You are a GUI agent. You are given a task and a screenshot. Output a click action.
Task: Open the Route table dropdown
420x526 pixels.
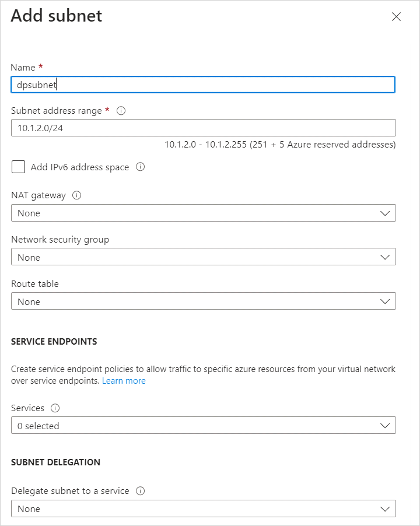coord(203,301)
